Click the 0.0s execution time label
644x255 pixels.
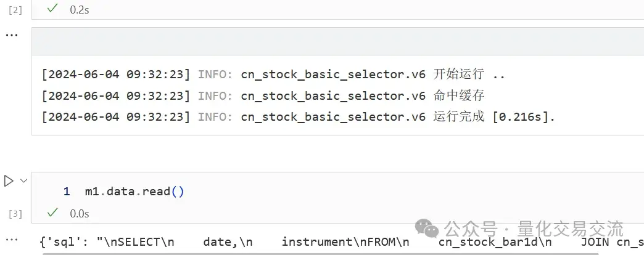(80, 214)
